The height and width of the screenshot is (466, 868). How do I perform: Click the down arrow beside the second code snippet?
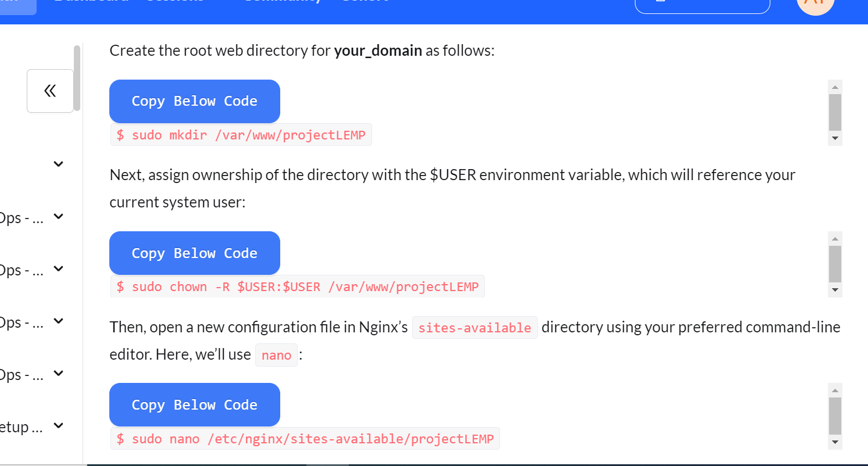(x=835, y=289)
